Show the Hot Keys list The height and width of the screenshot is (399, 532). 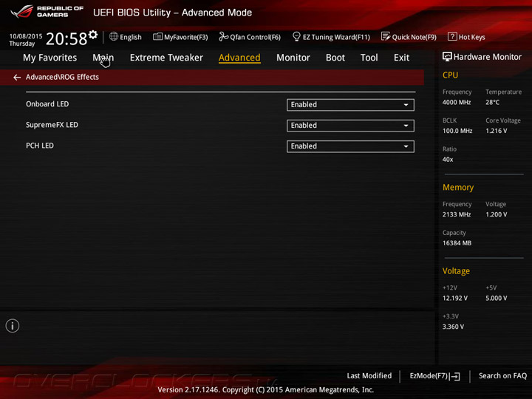(466, 37)
